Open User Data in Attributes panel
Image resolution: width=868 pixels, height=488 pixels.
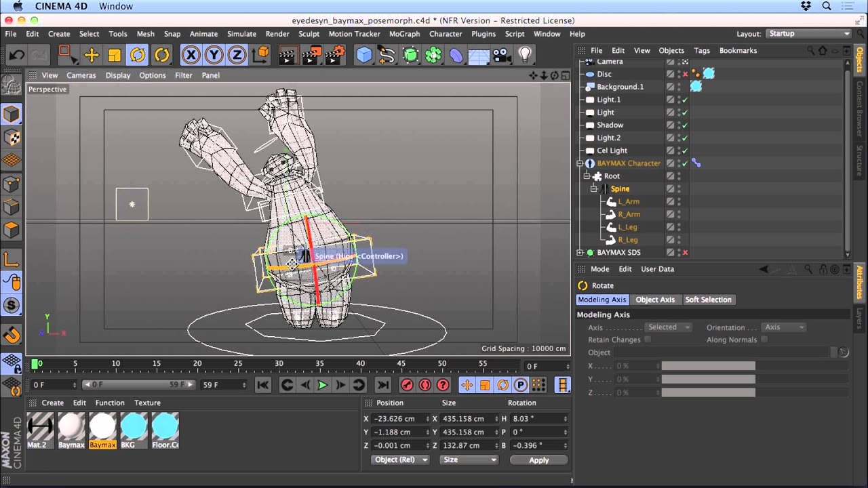pos(658,269)
